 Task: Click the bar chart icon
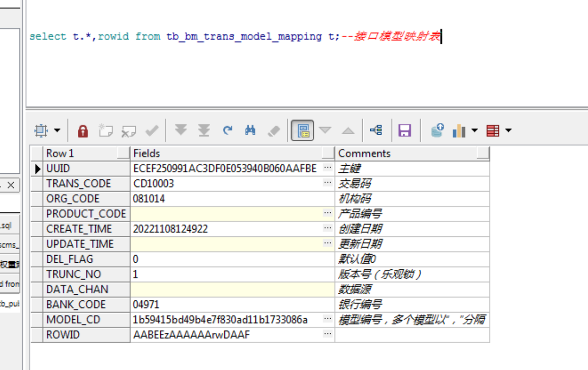coord(459,131)
